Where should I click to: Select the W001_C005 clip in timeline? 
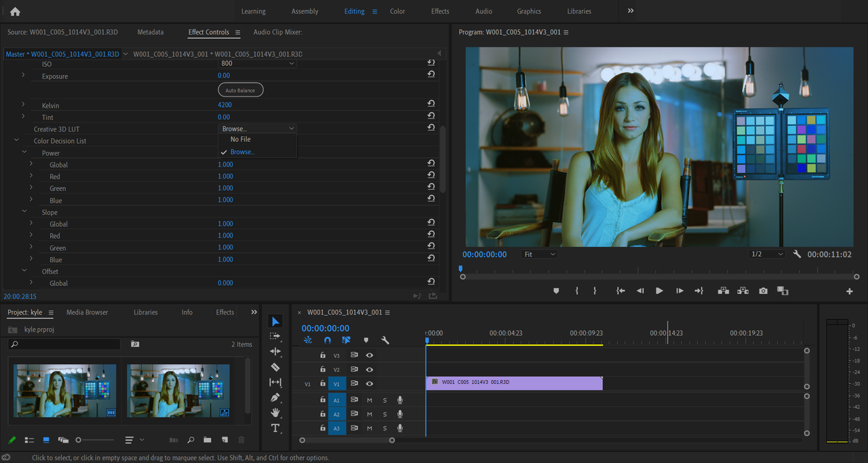tap(514, 383)
